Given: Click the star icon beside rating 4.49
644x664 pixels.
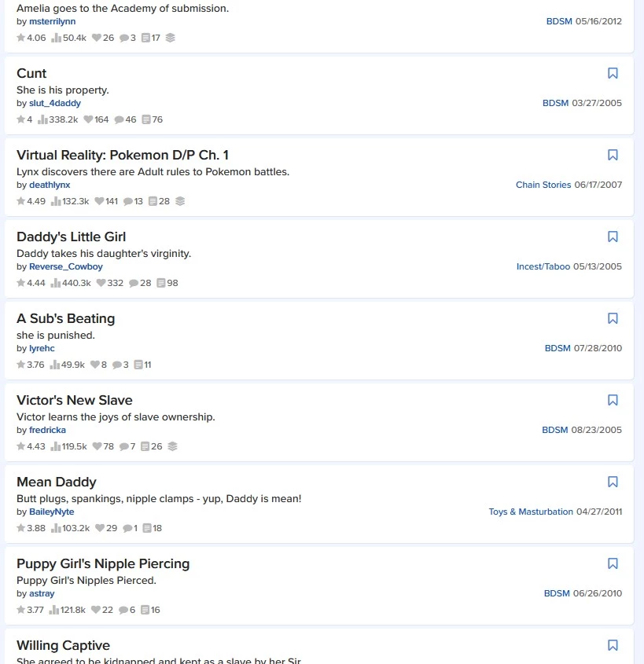Looking at the screenshot, I should [x=20, y=201].
